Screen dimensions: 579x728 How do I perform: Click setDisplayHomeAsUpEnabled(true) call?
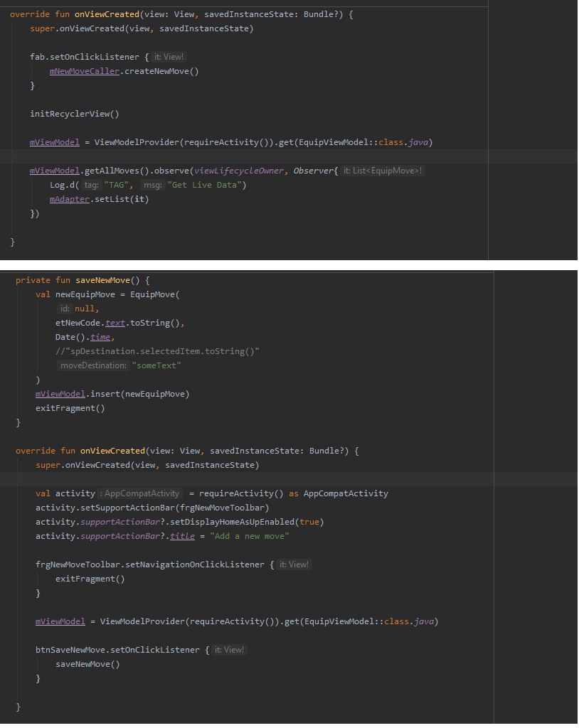click(x=247, y=522)
